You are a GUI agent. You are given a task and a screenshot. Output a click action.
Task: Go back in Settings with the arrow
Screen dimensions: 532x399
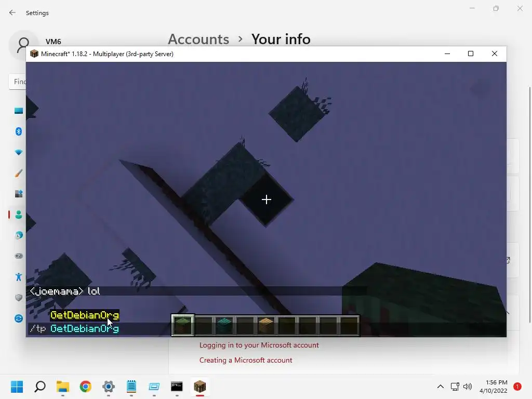[x=12, y=12]
